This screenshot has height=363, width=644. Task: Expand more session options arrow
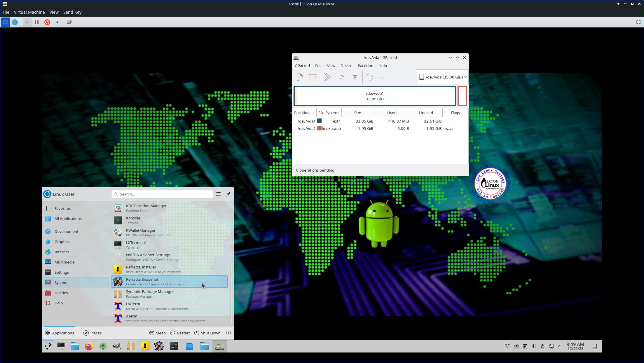tap(228, 333)
